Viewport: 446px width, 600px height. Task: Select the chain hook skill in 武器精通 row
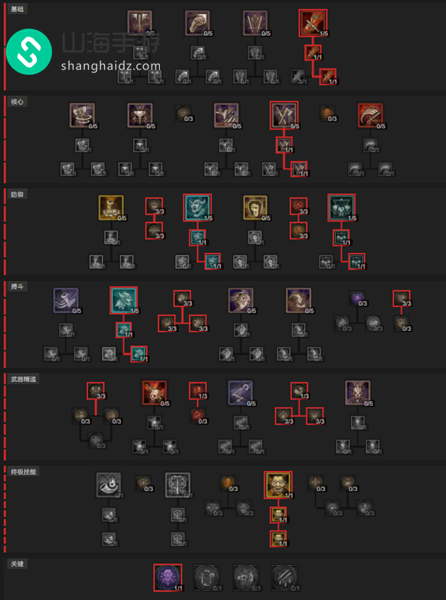pyautogui.click(x=241, y=393)
